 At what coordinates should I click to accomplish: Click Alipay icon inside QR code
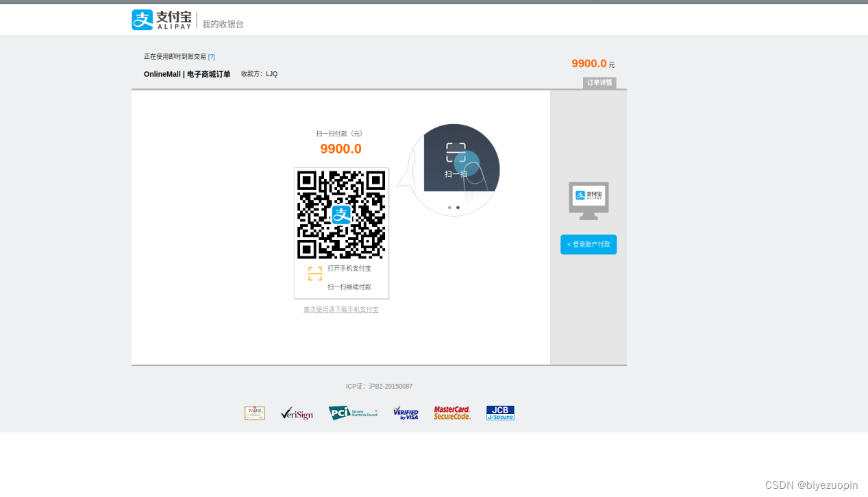341,215
